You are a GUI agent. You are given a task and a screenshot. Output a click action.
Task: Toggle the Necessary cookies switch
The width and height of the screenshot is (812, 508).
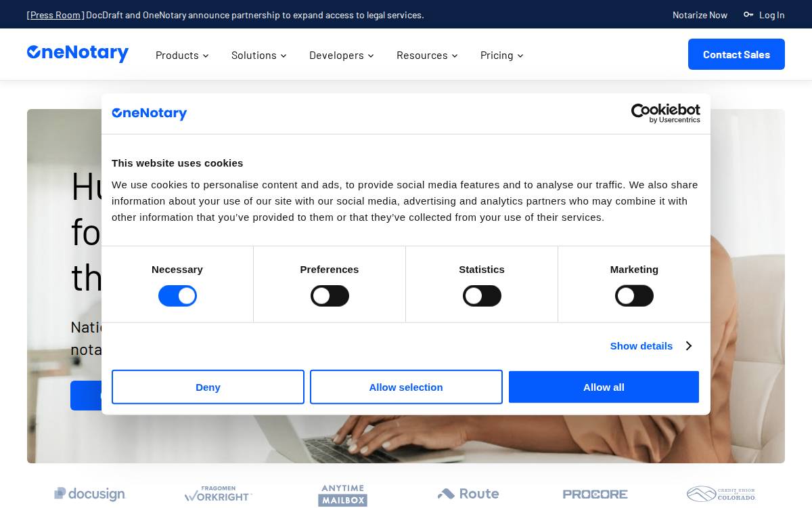177,296
